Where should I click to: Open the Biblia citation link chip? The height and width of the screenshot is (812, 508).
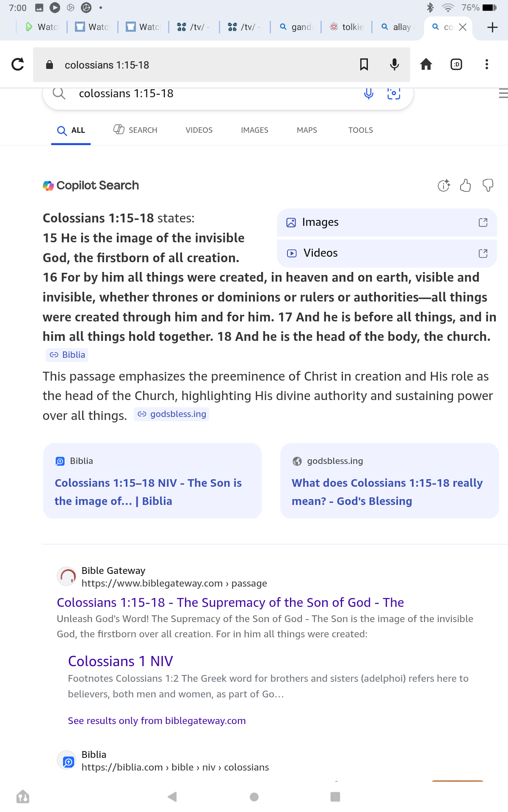[x=67, y=355]
